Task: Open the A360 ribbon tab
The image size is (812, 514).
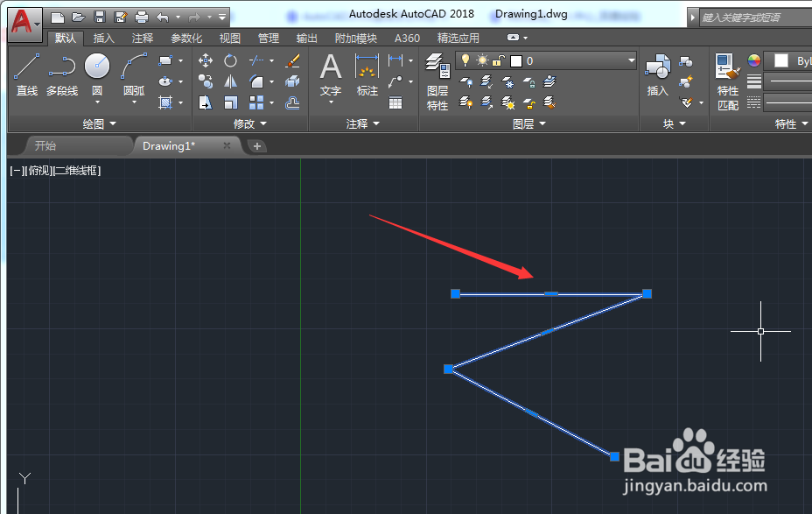Action: 407,38
